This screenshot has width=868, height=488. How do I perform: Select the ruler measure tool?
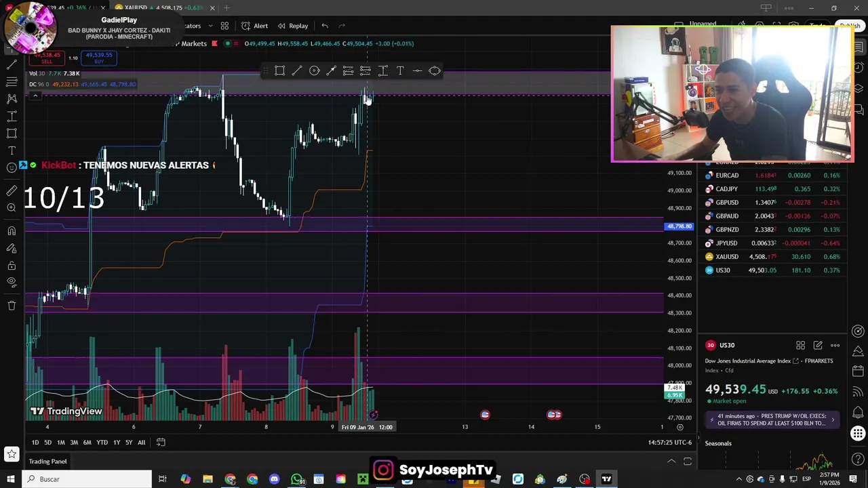(x=12, y=191)
